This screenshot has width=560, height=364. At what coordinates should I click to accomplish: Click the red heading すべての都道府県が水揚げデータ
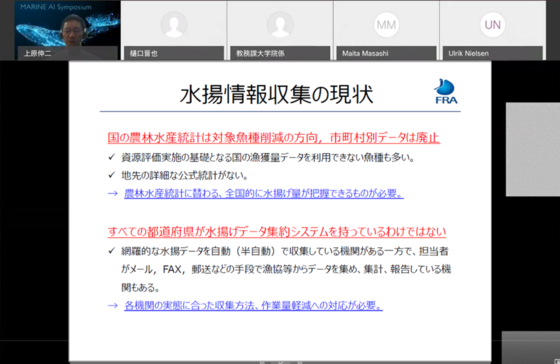(277, 232)
